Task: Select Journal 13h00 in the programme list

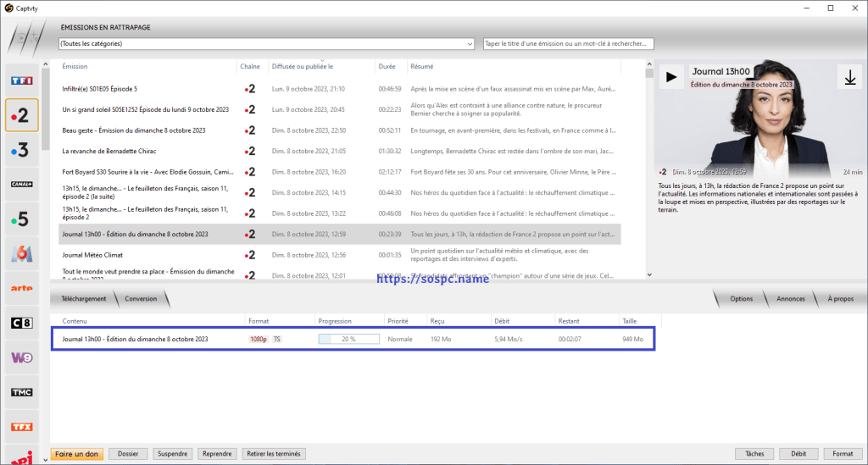Action: coord(340,234)
